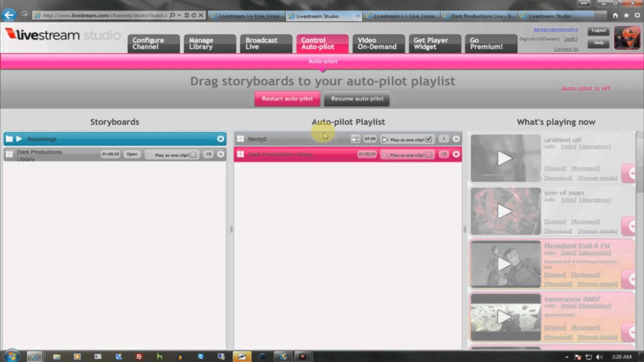Open Manage Library tab
This screenshot has width=644, height=362.
pyautogui.click(x=210, y=44)
